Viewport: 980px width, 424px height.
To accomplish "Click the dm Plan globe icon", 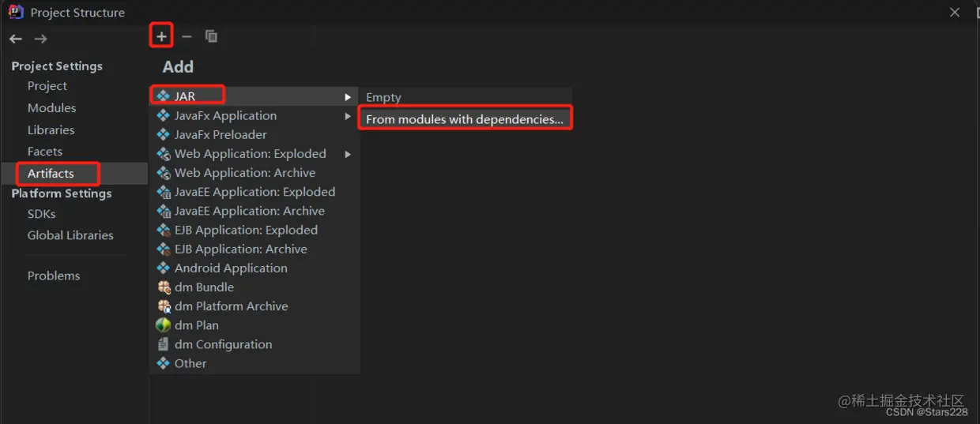I will [x=164, y=325].
